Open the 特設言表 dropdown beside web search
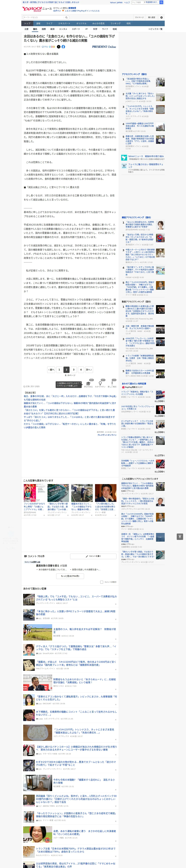This screenshot has height=868, width=186. (151, 2)
